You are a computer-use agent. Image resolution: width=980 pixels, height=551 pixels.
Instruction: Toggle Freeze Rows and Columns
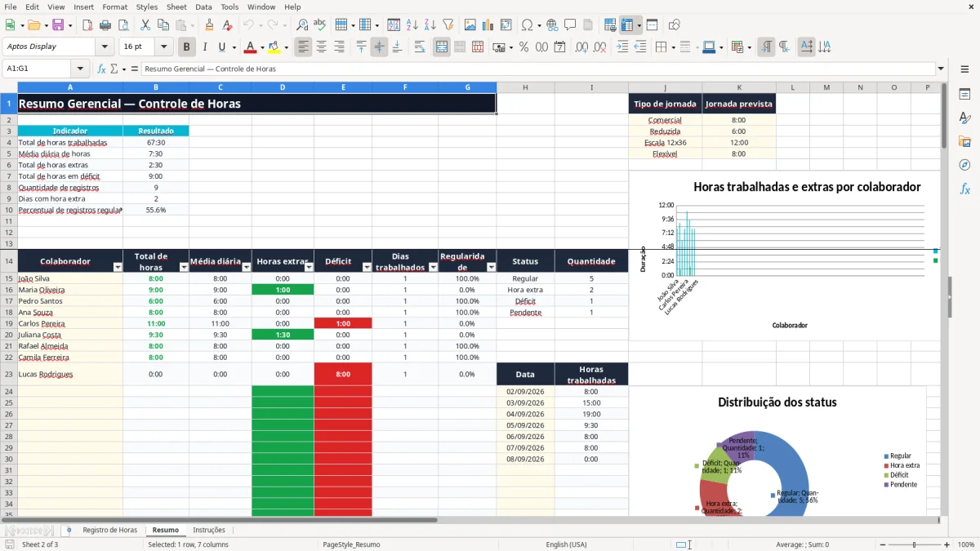tap(627, 25)
